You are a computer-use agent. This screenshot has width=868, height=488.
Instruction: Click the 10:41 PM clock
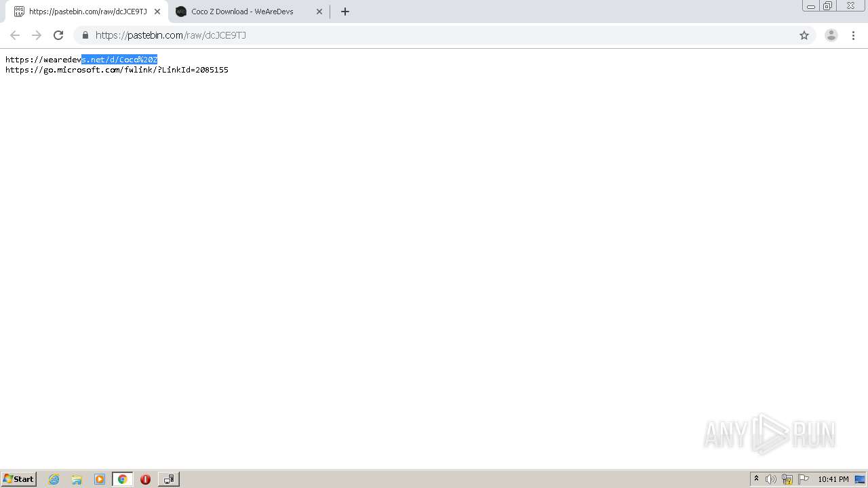click(x=833, y=479)
